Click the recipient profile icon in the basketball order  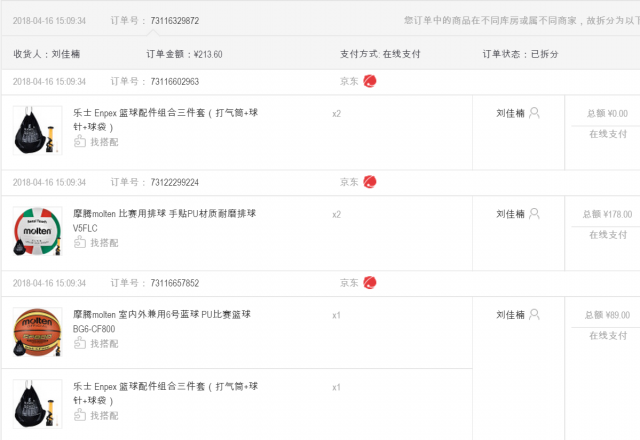[534, 314]
